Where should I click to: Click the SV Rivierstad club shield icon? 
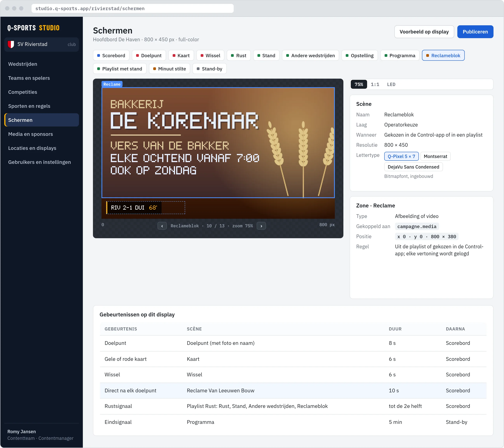tap(11, 44)
